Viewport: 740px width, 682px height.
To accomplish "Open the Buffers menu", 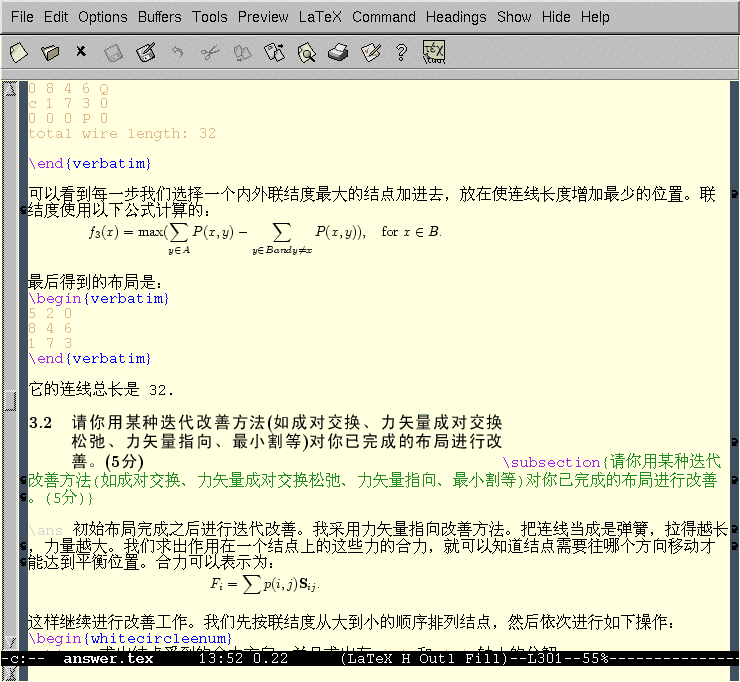I will (x=160, y=17).
